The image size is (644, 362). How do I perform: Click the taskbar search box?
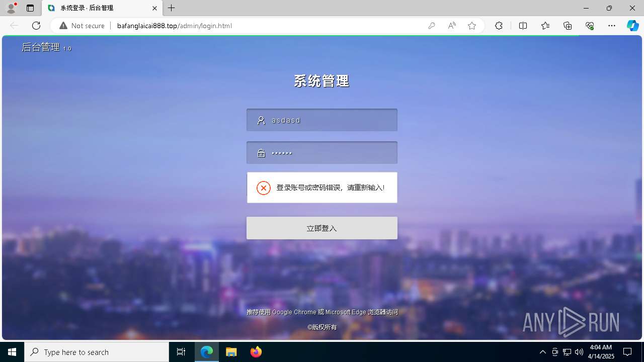[x=97, y=352]
